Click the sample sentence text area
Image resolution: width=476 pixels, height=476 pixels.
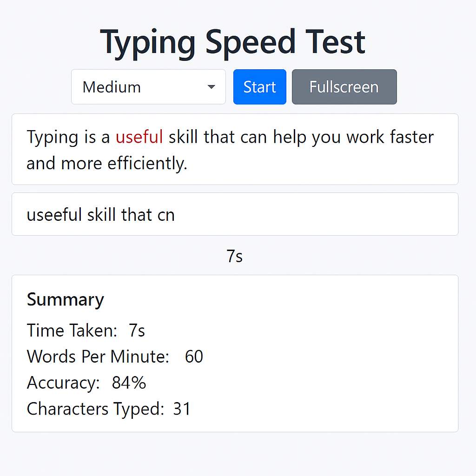tap(235, 150)
